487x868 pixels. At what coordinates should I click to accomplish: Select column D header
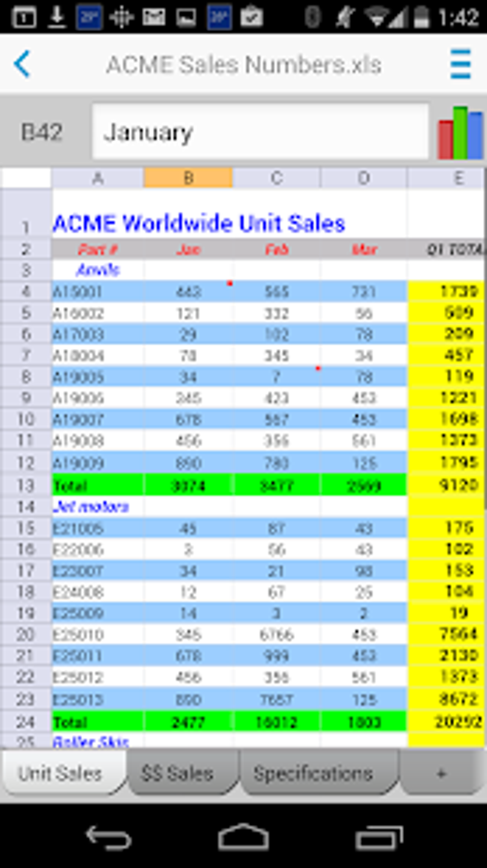pyautogui.click(x=364, y=178)
